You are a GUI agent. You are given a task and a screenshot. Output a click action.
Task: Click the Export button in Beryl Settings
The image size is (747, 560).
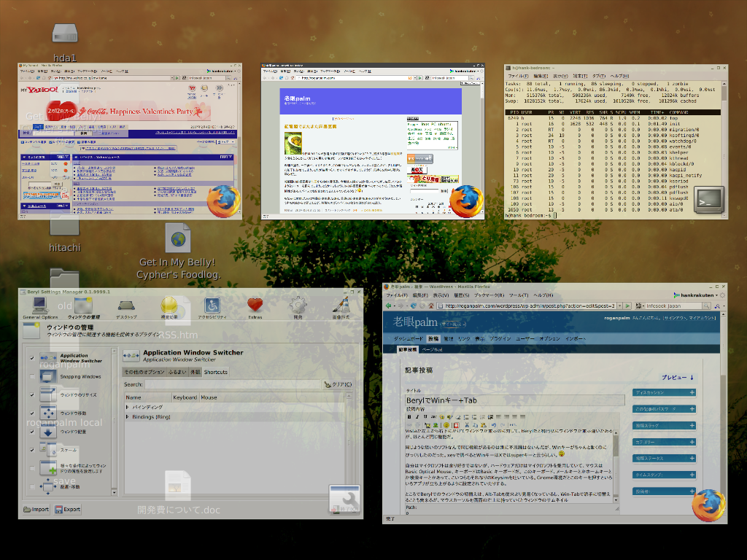68,509
